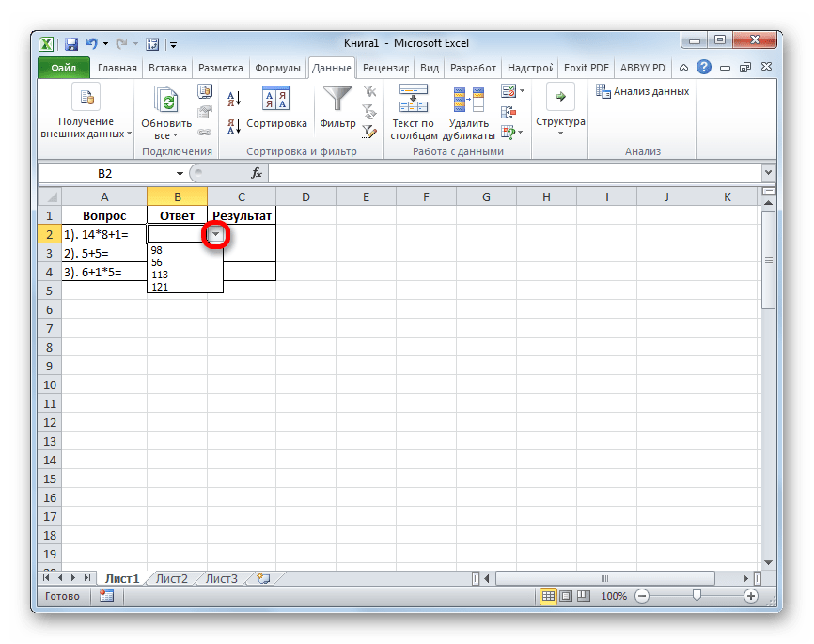Click the horizontal scrollbar right arrow
814x644 pixels.
[x=745, y=578]
